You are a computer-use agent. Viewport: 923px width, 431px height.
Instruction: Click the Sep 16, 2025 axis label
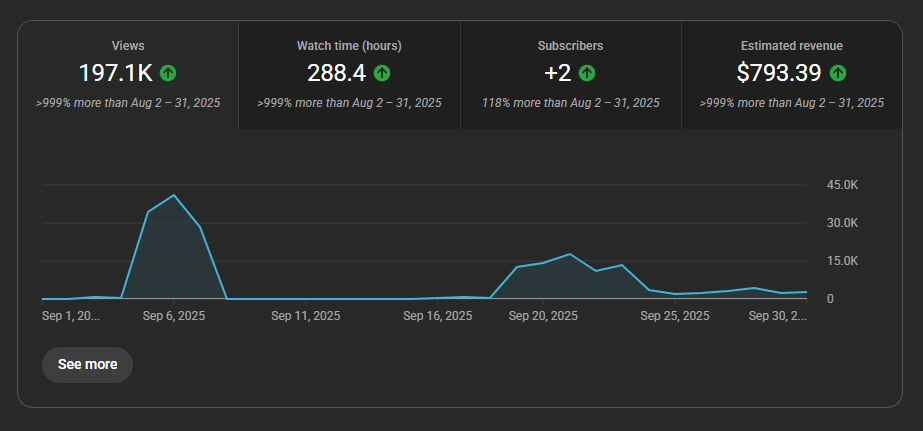pyautogui.click(x=437, y=316)
